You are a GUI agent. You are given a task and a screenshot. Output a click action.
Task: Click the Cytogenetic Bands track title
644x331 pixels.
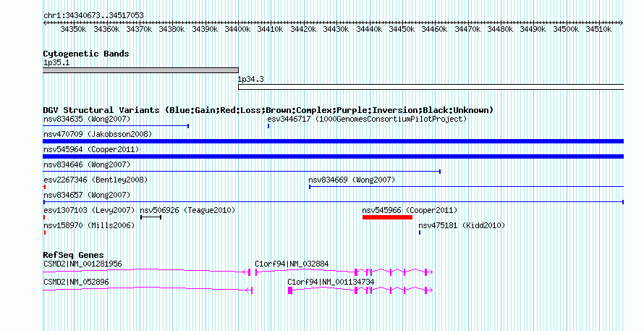click(x=86, y=54)
